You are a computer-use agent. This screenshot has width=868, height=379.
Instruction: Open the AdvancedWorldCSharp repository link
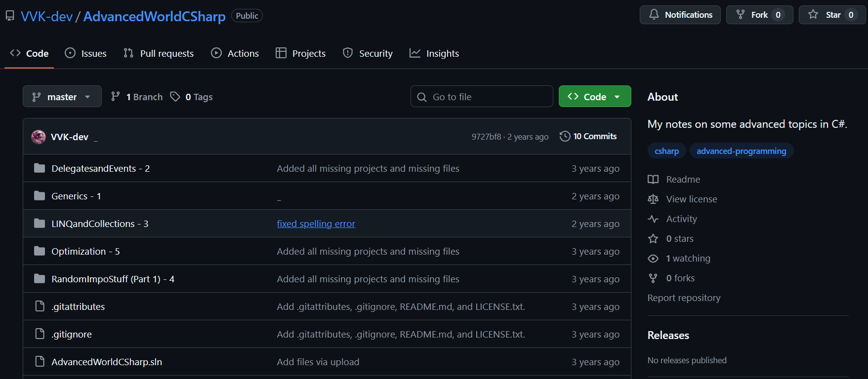click(x=154, y=16)
